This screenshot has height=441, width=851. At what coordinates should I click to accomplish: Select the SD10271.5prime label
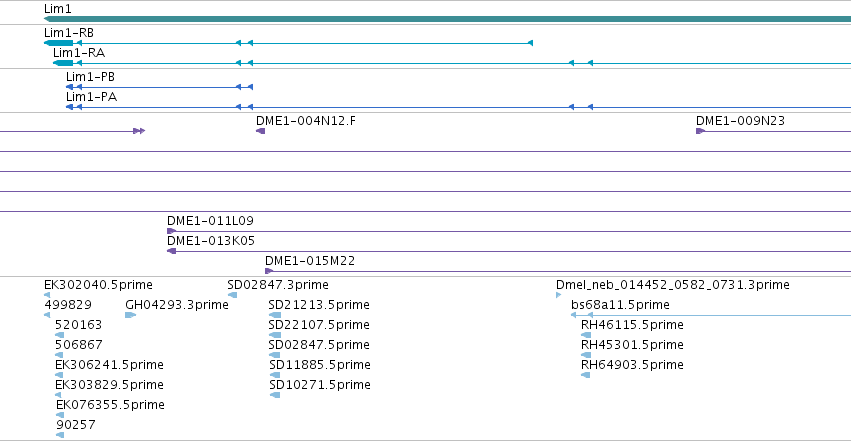pyautogui.click(x=320, y=385)
